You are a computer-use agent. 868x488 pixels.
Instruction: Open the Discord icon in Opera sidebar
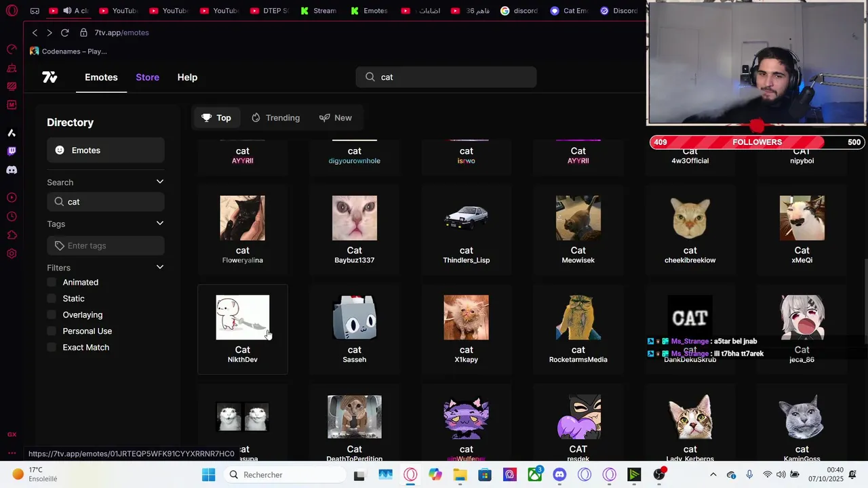[12, 170]
